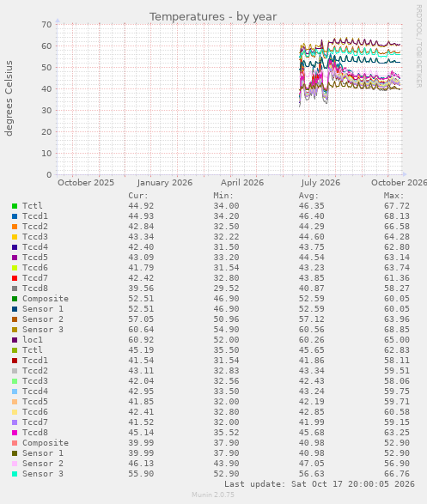Click the 'loc1' legend label

(33, 340)
